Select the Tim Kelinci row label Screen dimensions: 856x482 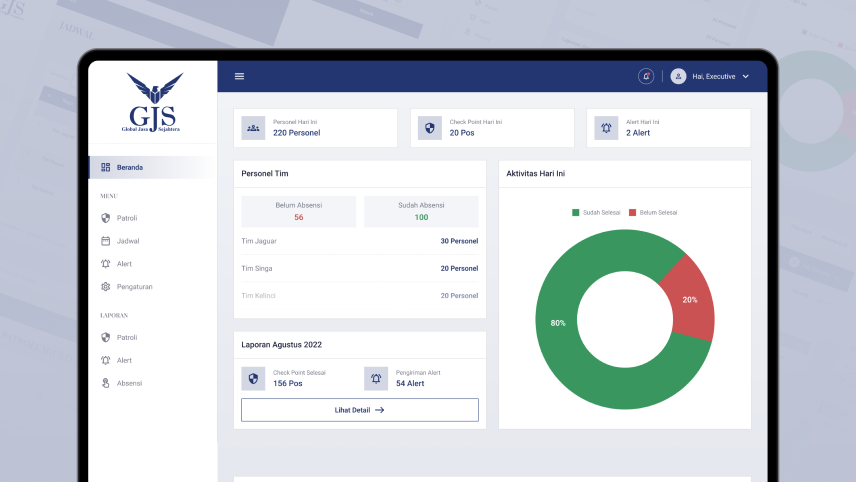click(x=258, y=295)
